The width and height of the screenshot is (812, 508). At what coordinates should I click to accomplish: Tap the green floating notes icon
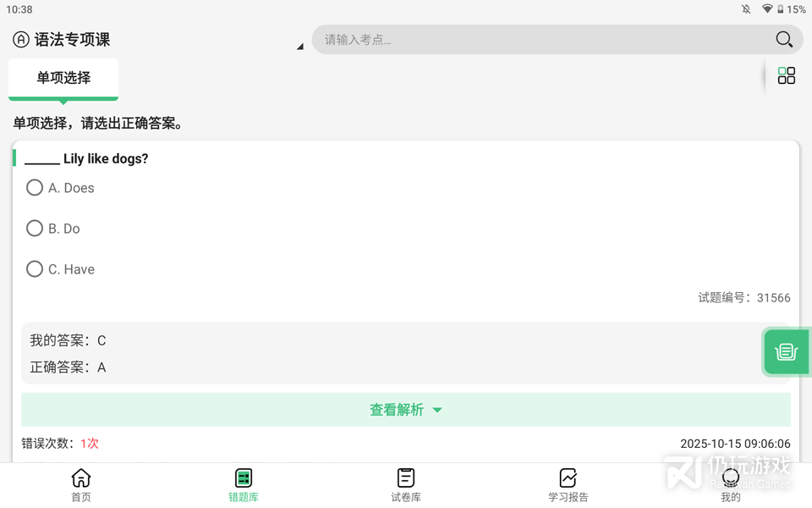(786, 351)
